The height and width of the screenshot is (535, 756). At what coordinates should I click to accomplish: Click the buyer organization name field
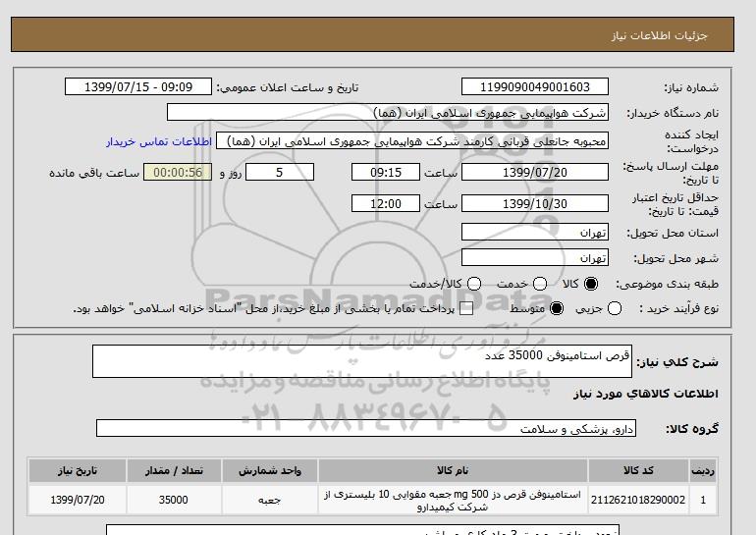[x=388, y=113]
